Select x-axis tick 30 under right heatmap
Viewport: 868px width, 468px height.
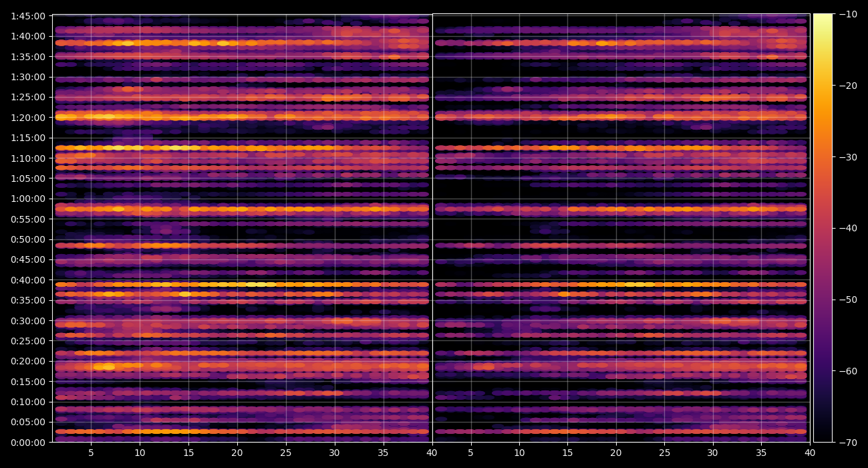point(713,453)
